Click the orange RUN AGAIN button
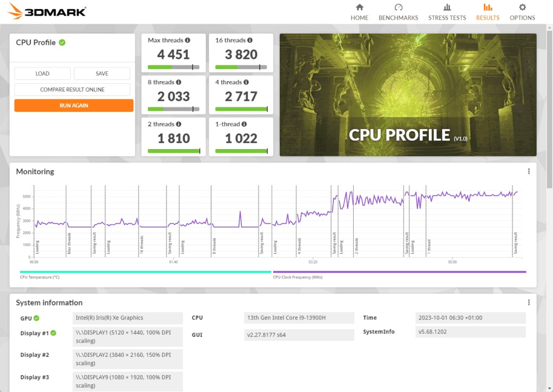Image resolution: width=553 pixels, height=392 pixels. tap(74, 106)
